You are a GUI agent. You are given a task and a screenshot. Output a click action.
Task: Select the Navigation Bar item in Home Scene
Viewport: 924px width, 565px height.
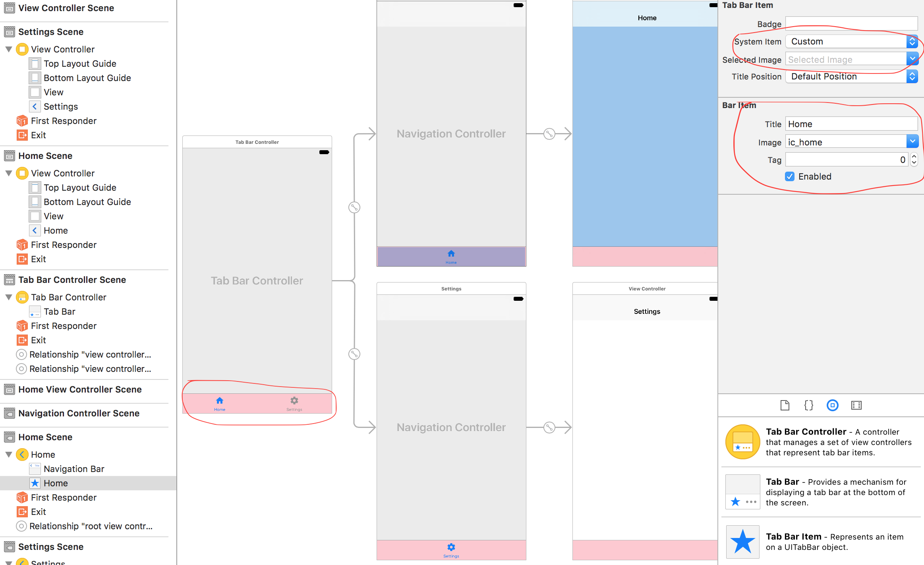pos(75,468)
